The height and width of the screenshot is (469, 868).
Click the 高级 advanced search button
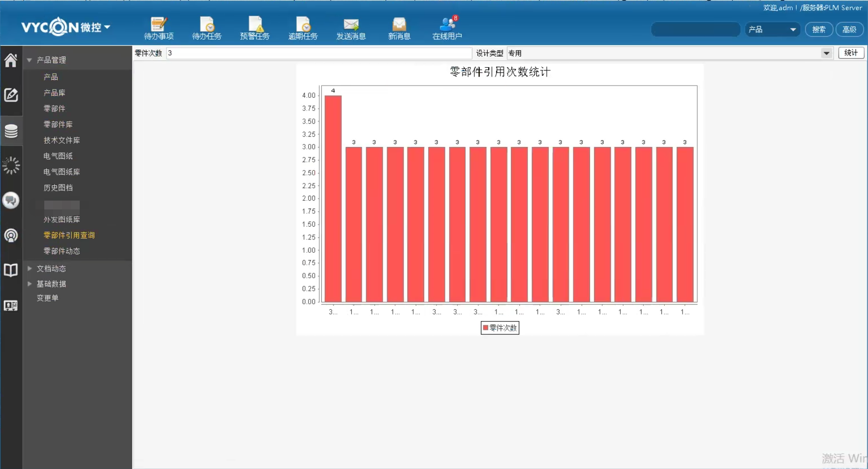(849, 29)
